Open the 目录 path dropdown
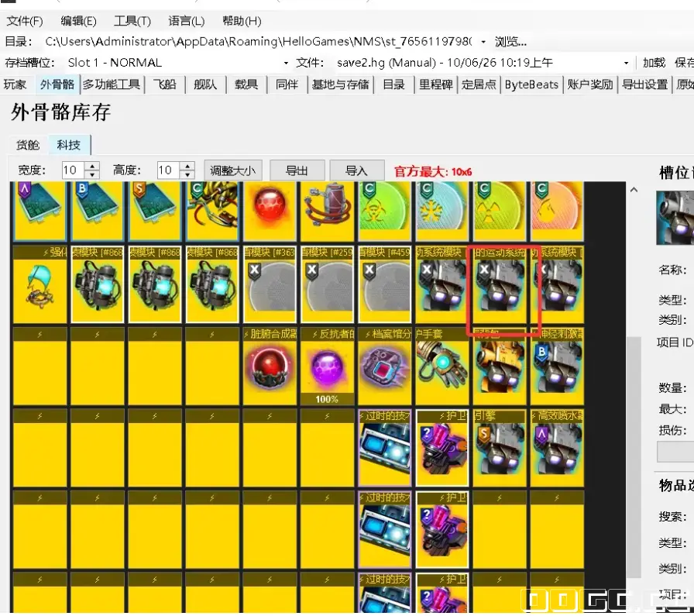Viewport: 694px width, 616px height. (x=483, y=42)
